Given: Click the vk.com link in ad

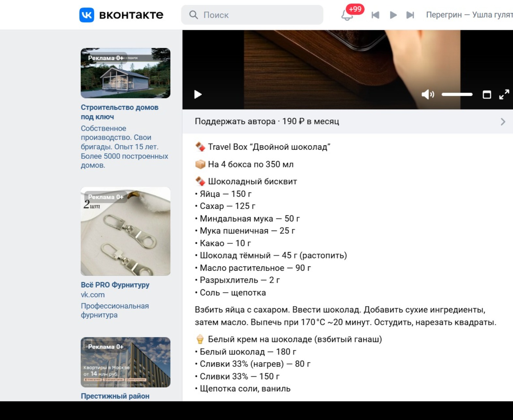Looking at the screenshot, I should click(93, 295).
